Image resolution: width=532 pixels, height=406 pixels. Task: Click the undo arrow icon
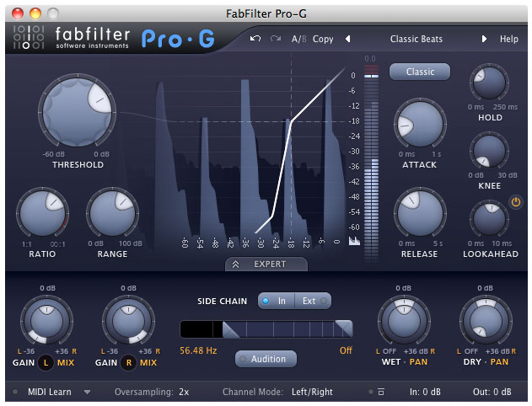[x=255, y=39]
